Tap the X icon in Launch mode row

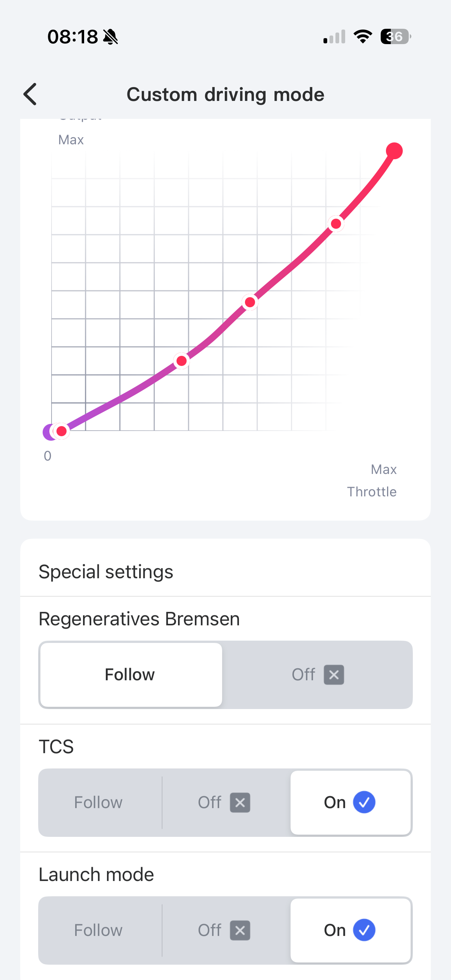point(240,930)
